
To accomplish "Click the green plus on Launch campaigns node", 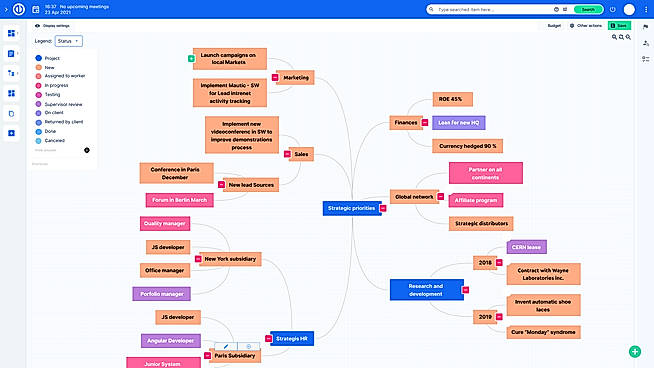I will point(191,59).
